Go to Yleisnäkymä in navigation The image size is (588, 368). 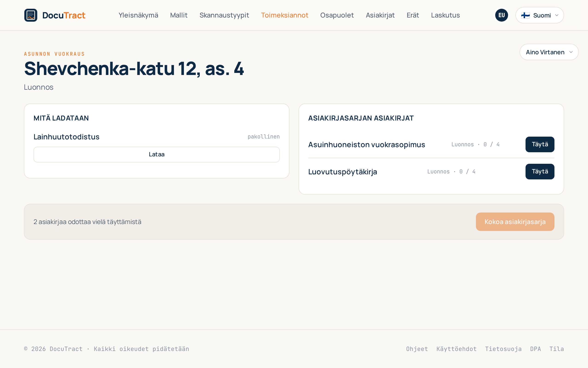point(138,15)
